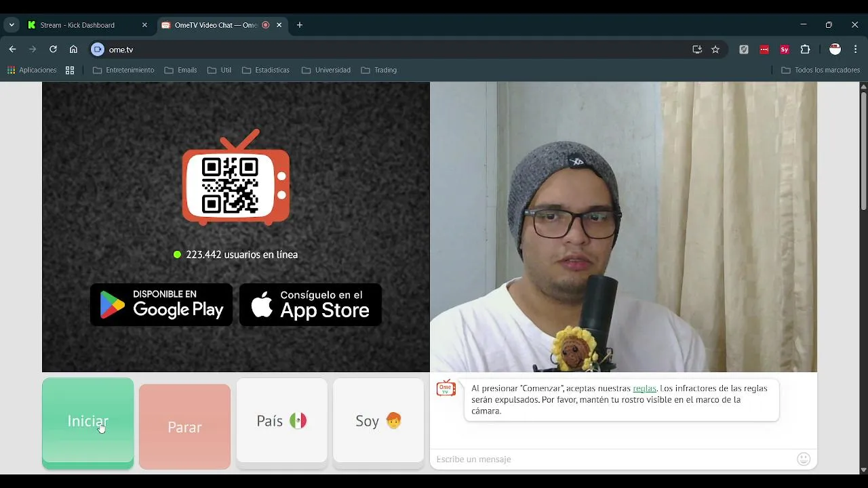868x488 pixels.
Task: Open Todos los marcadores folder
Action: [x=821, y=70]
